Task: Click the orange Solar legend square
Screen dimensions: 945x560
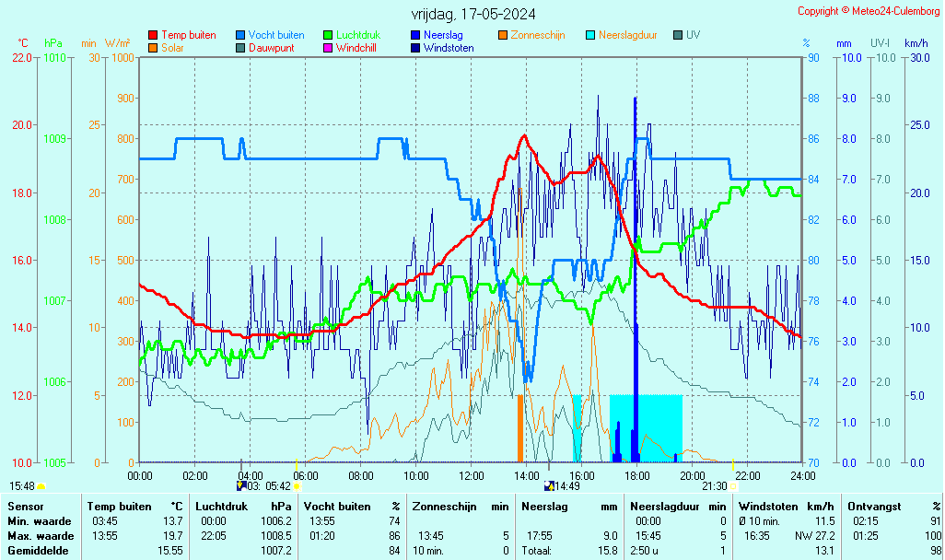Action: point(153,48)
